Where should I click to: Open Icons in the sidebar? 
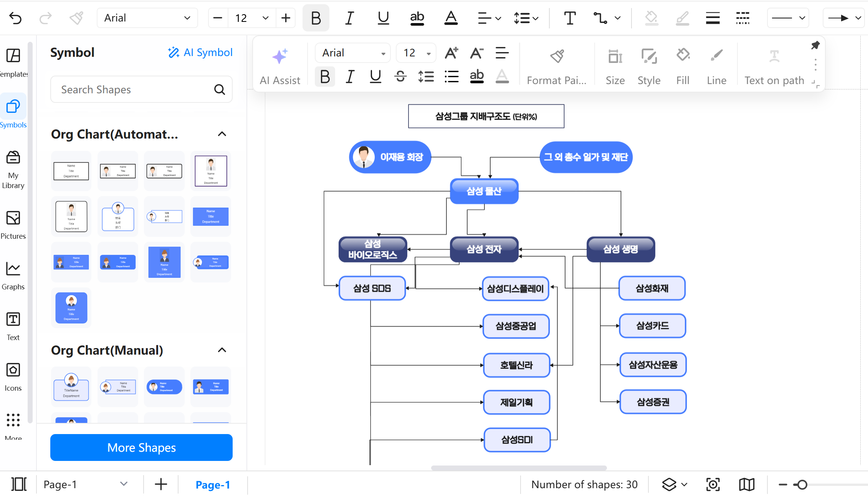coord(13,377)
